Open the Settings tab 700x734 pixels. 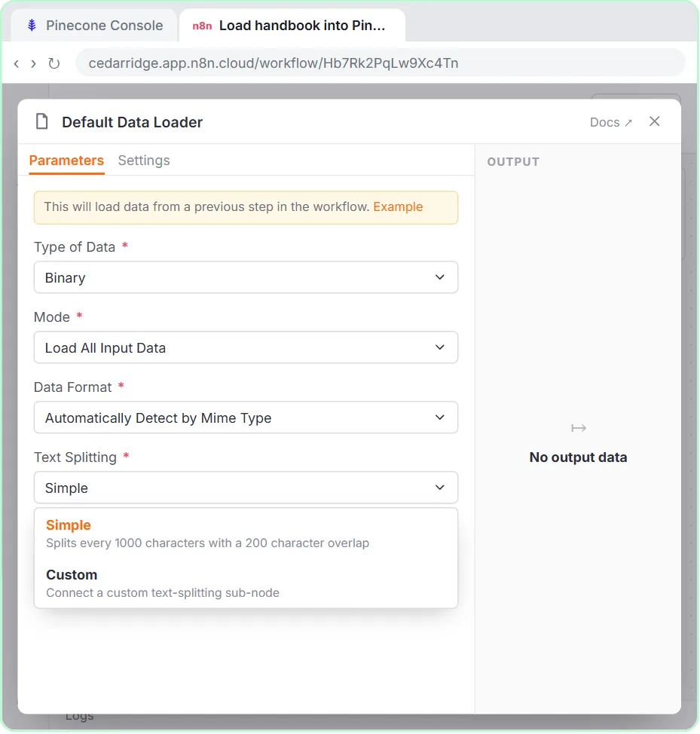click(x=144, y=161)
